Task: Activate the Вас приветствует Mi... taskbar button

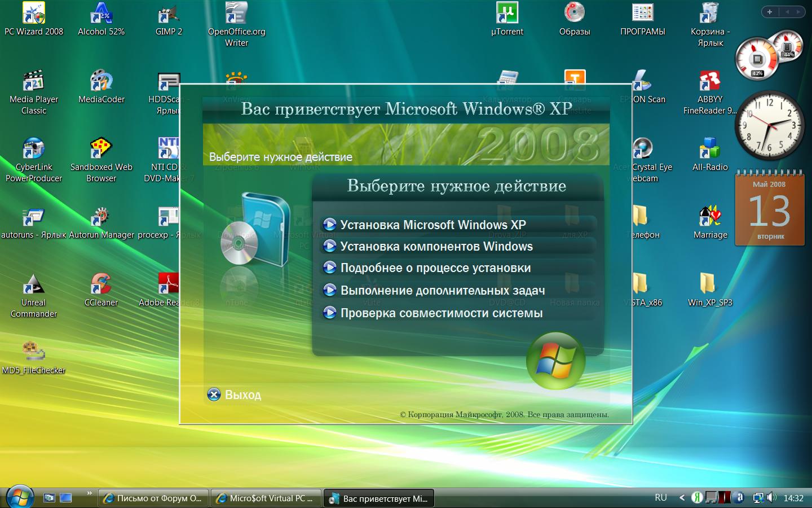Action: (x=379, y=498)
